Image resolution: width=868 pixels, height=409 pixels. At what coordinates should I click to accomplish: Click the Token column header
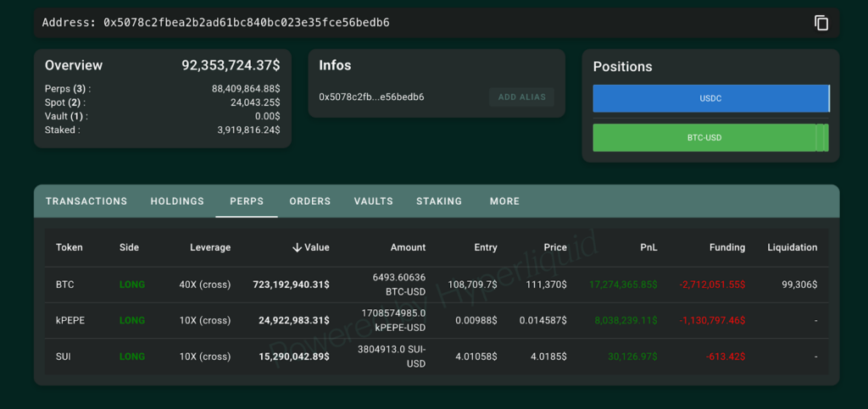point(70,247)
